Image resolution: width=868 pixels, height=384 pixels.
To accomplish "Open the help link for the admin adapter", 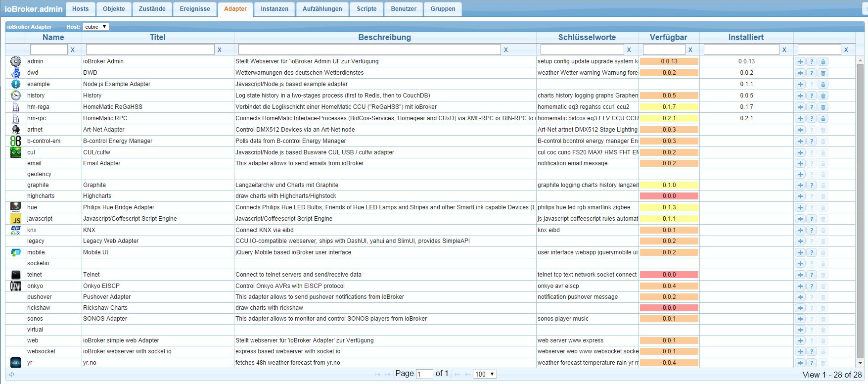I will pos(812,61).
